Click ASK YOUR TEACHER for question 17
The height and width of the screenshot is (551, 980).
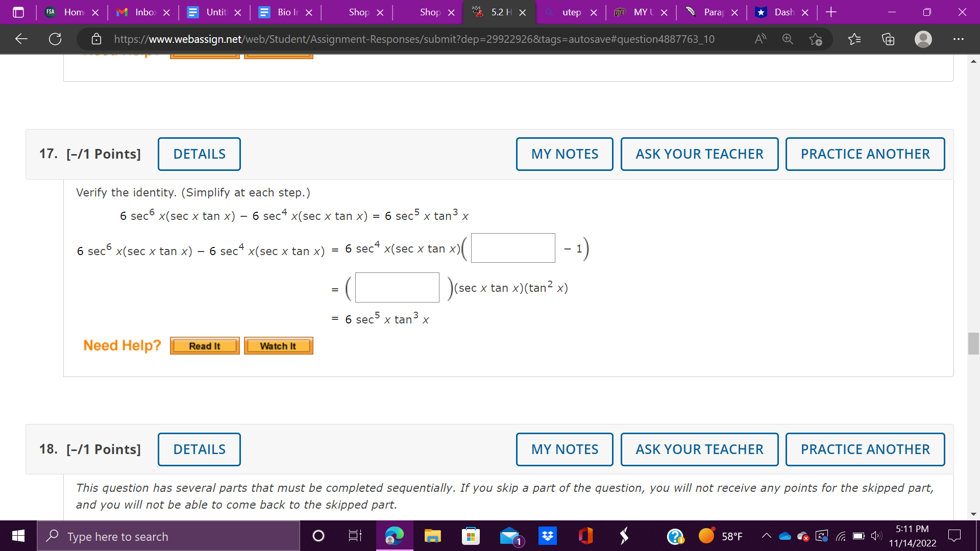[699, 154]
